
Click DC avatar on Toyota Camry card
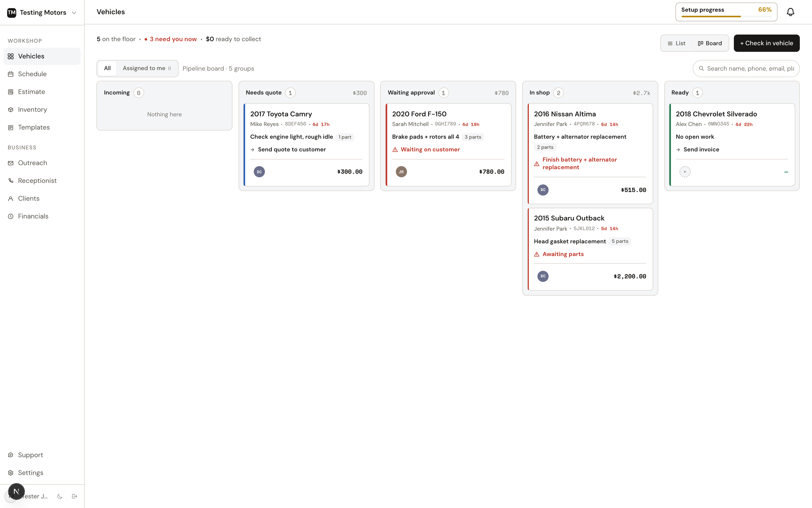tap(259, 172)
